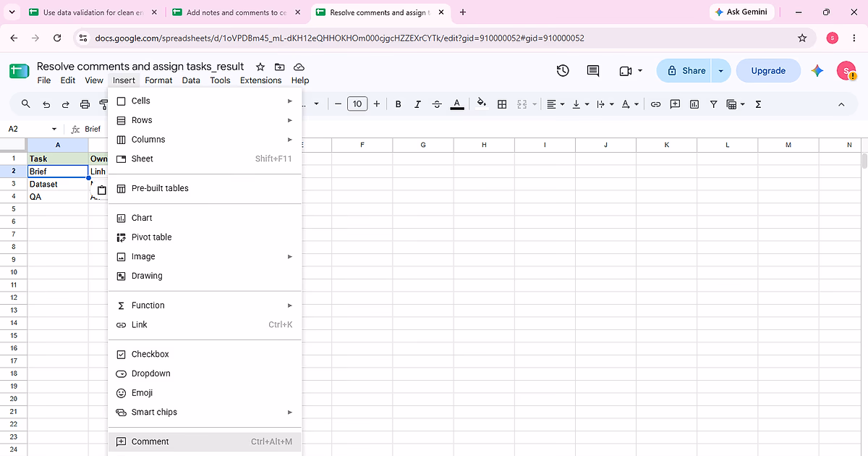
Task: Go back in browser history
Action: click(x=14, y=38)
